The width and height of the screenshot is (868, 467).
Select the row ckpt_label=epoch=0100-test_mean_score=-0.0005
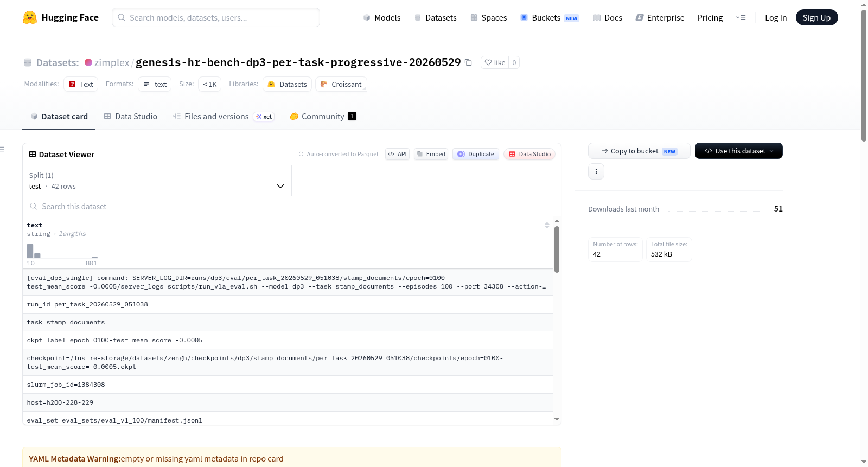click(288, 340)
